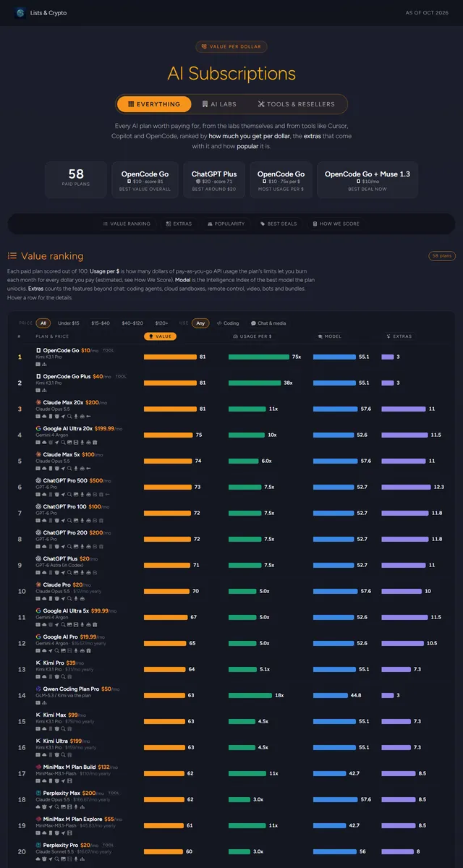Click the Kimi Max row logo icon
The image size is (463, 868).
point(38,715)
